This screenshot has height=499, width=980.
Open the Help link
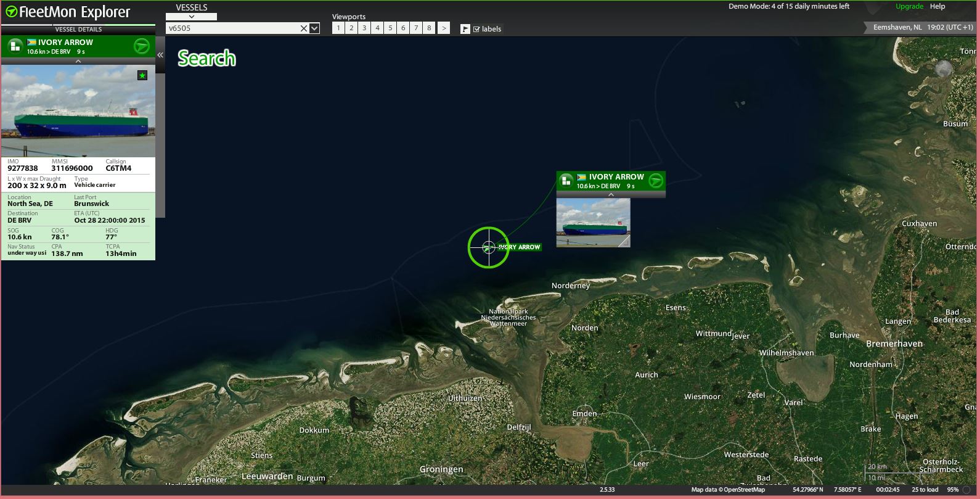pos(937,6)
